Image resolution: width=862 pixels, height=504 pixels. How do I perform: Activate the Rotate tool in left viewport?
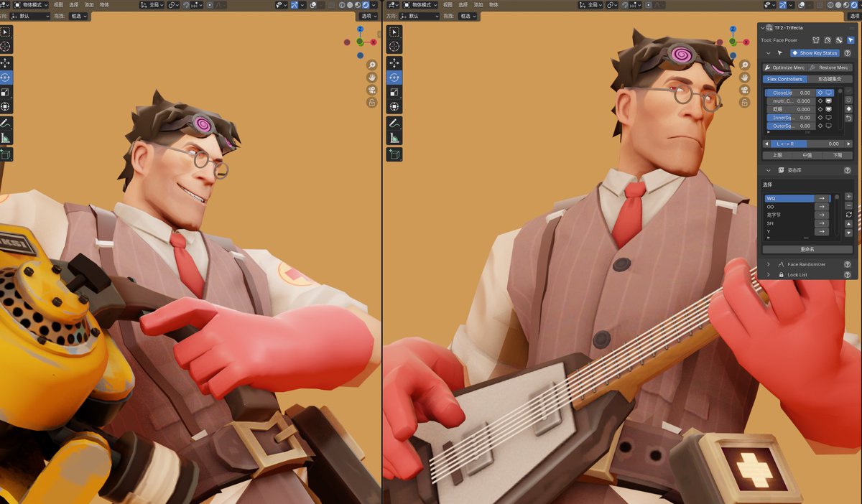5,77
